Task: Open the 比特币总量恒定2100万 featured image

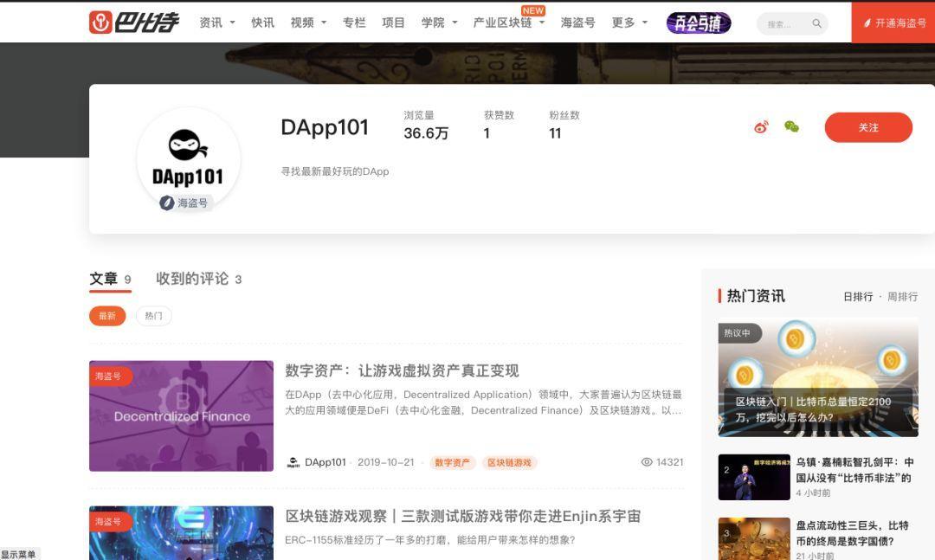Action: pos(818,379)
